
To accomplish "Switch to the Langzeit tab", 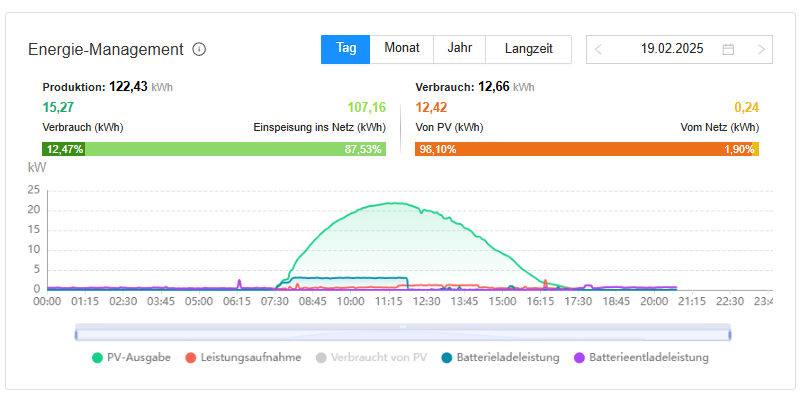I will pyautogui.click(x=529, y=49).
